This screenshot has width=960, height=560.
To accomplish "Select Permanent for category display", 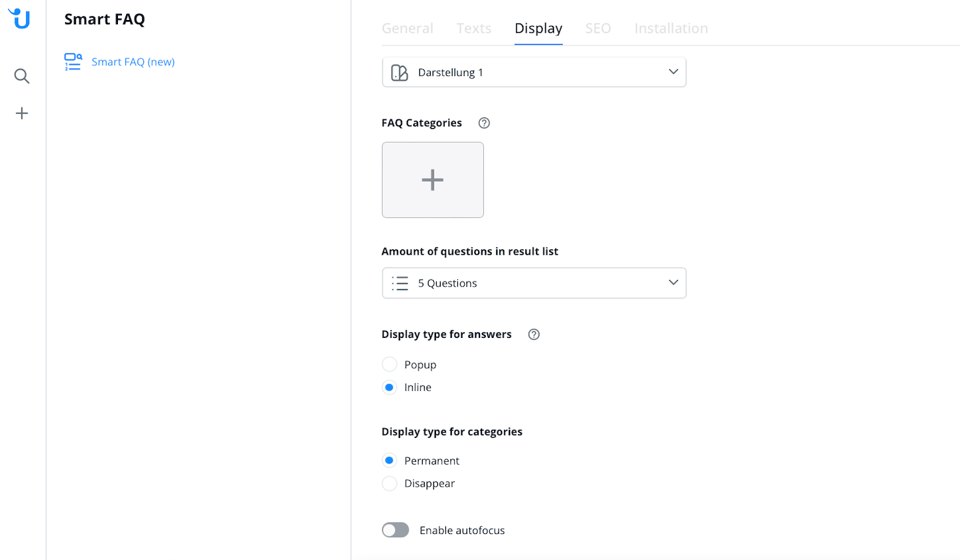I will 390,461.
